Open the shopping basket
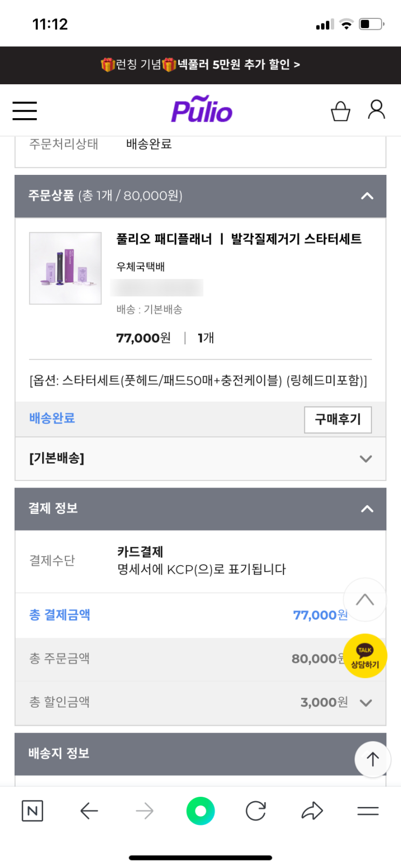The image size is (401, 868). [x=341, y=111]
